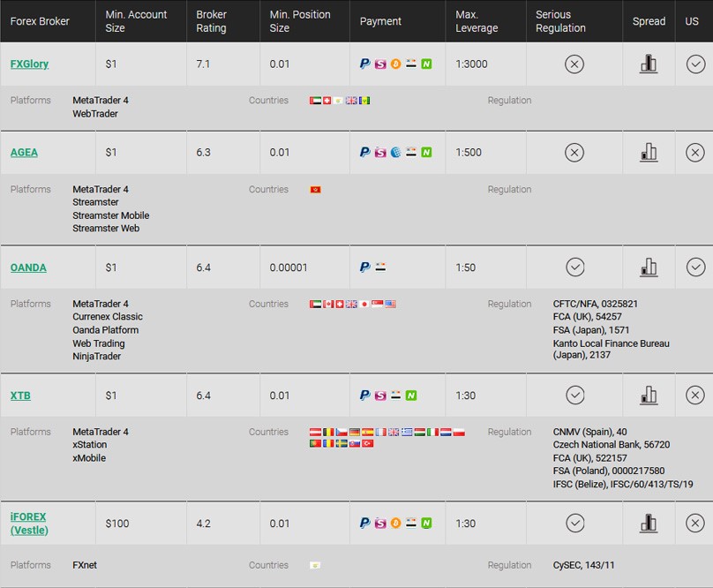The width and height of the screenshot is (713, 588).
Task: Open the OANDA broker link
Action: click(28, 268)
